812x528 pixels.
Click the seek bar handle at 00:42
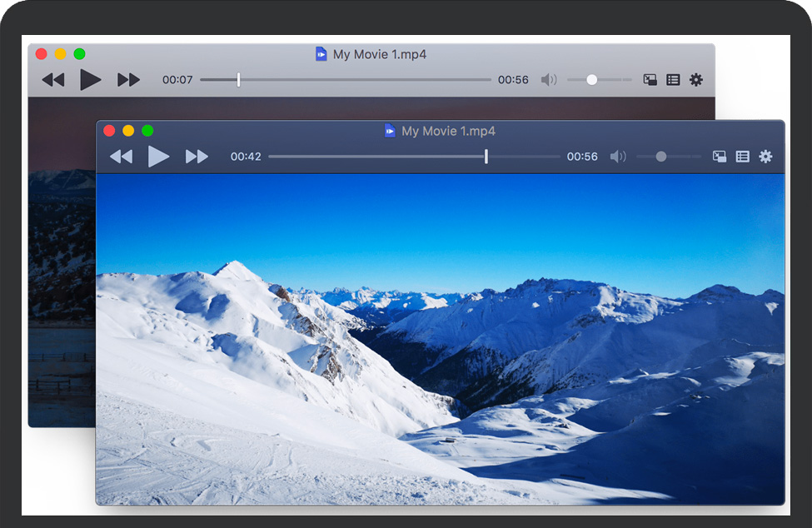[486, 157]
